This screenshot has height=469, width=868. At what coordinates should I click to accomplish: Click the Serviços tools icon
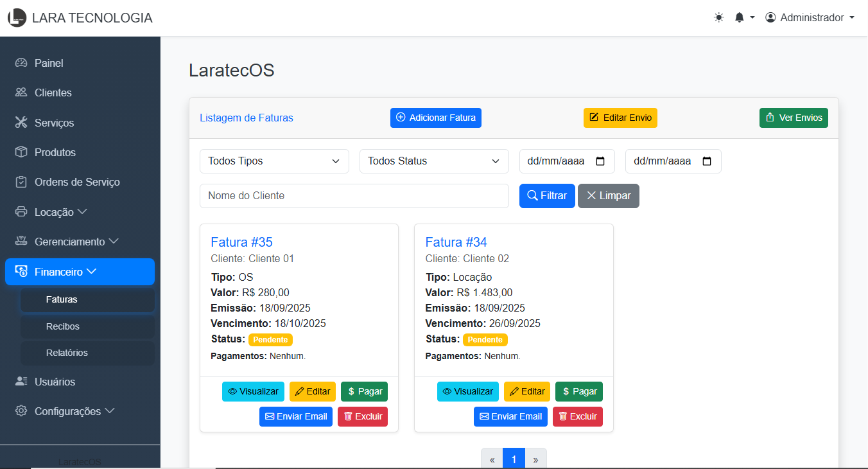click(21, 123)
